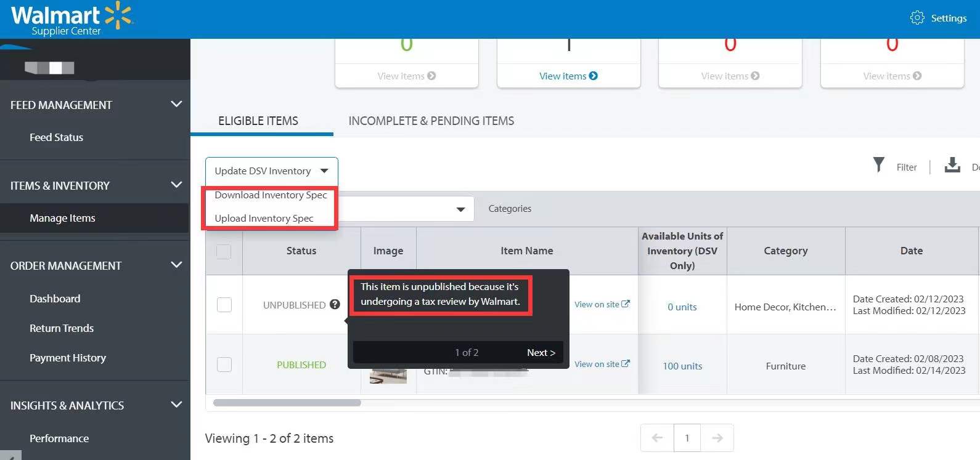
Task: Click the Furniture category cell
Action: click(x=786, y=366)
